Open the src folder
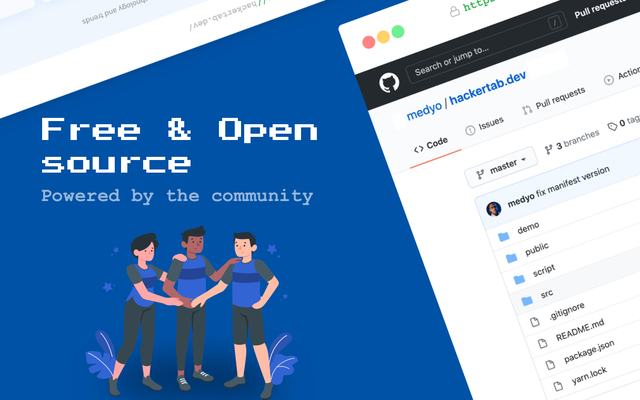 tap(547, 294)
